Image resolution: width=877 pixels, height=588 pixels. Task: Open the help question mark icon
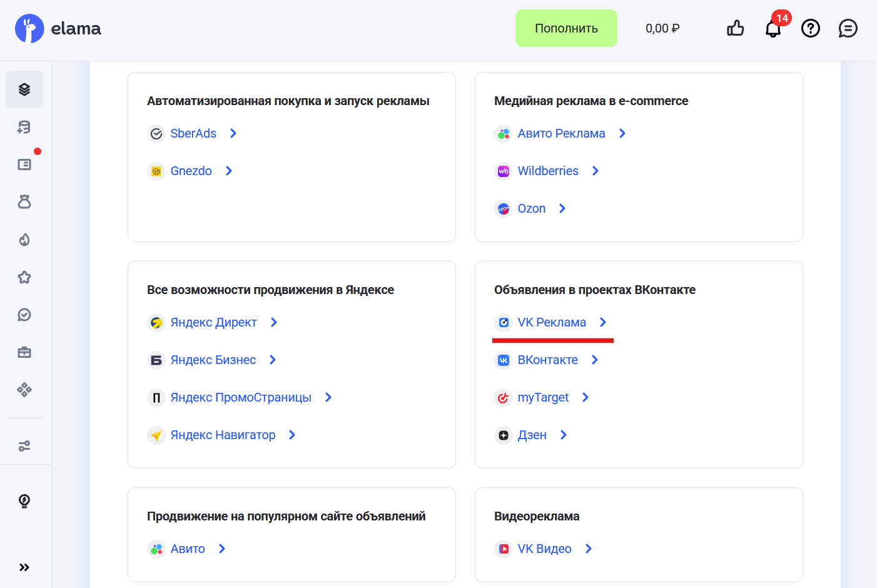[811, 28]
